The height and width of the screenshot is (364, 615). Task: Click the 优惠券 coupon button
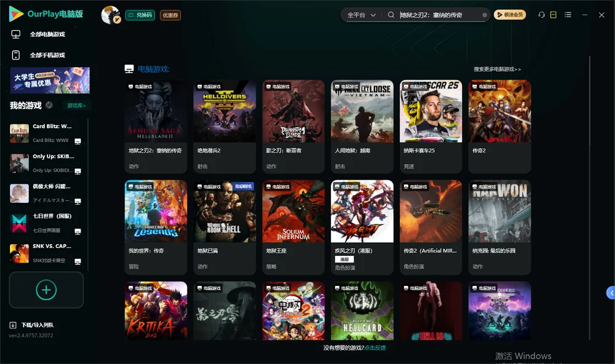[170, 15]
